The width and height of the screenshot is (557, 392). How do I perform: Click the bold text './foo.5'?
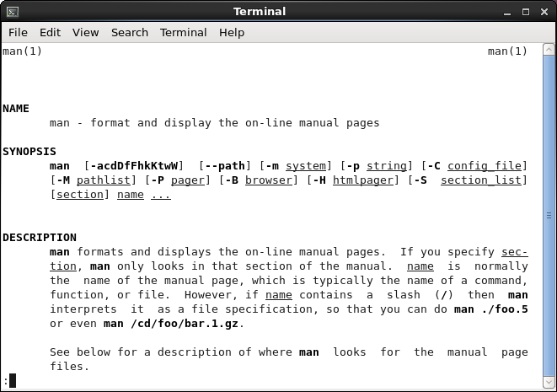(x=505, y=309)
